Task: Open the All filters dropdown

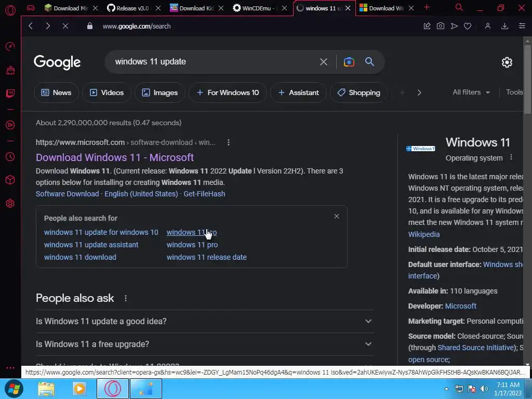Action: click(x=471, y=92)
